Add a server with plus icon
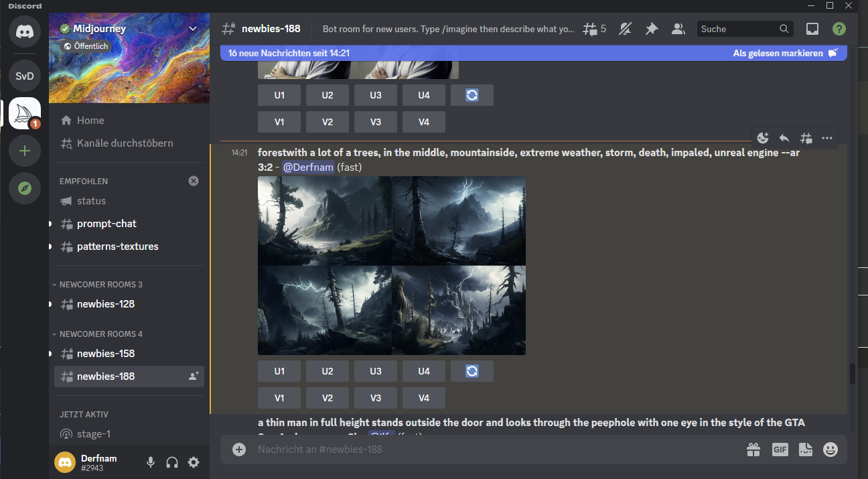 [x=25, y=151]
